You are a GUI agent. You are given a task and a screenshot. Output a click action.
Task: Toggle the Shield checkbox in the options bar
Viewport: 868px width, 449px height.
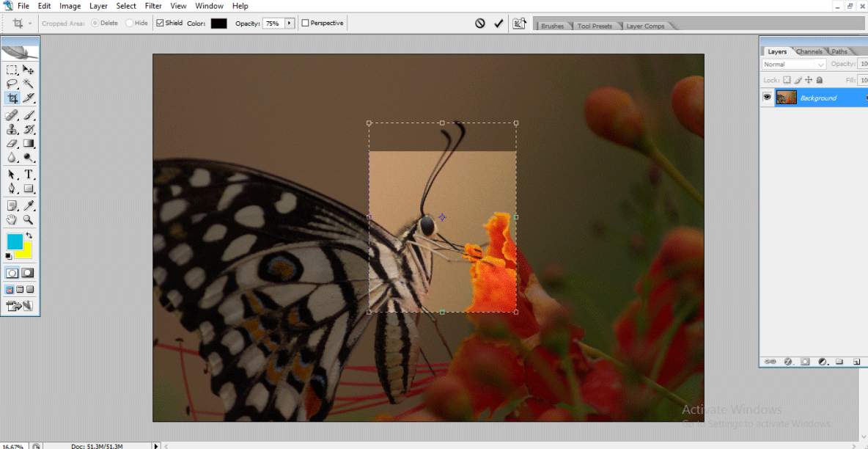(159, 23)
